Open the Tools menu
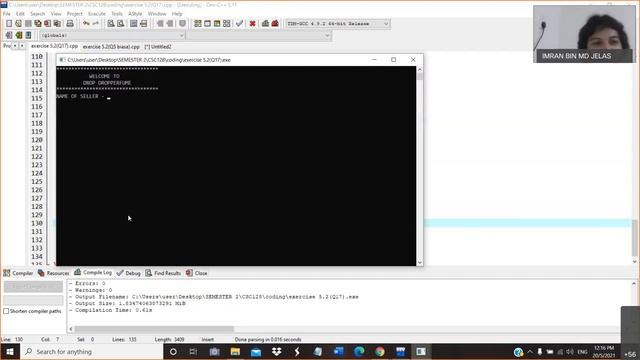Image resolution: width=640 pixels, height=360 pixels. coord(117,14)
